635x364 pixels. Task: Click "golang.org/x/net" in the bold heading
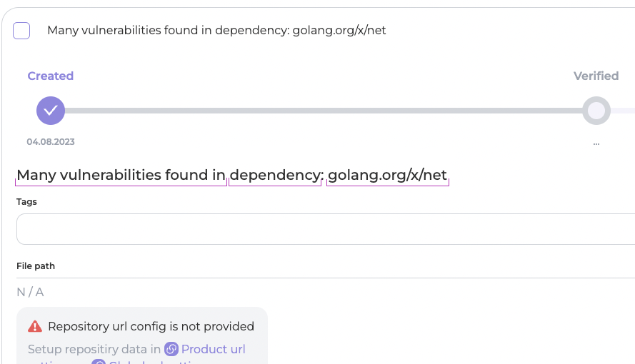[x=387, y=175]
